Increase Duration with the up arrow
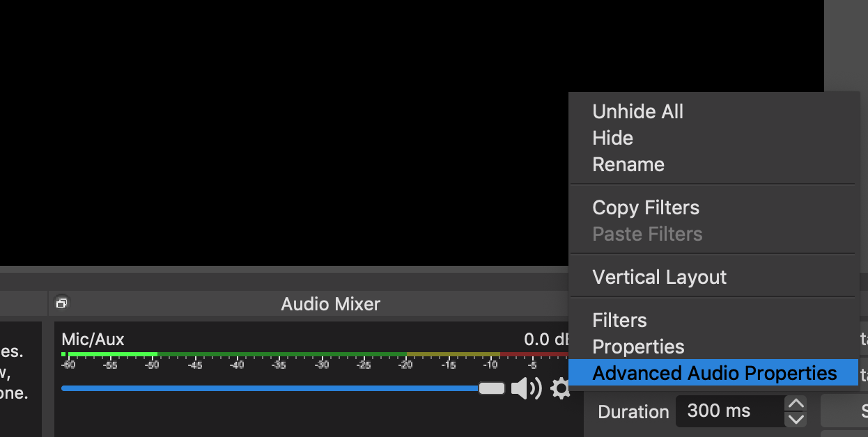 pyautogui.click(x=796, y=404)
